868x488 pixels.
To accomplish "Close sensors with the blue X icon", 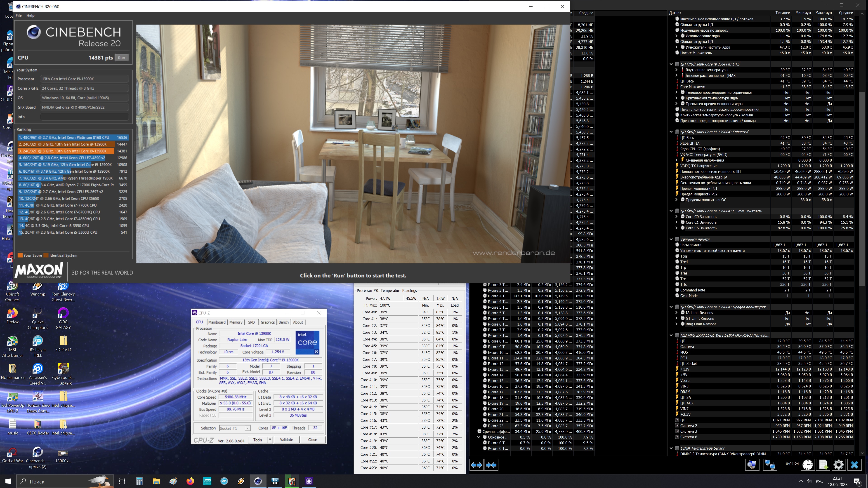I will (x=854, y=465).
